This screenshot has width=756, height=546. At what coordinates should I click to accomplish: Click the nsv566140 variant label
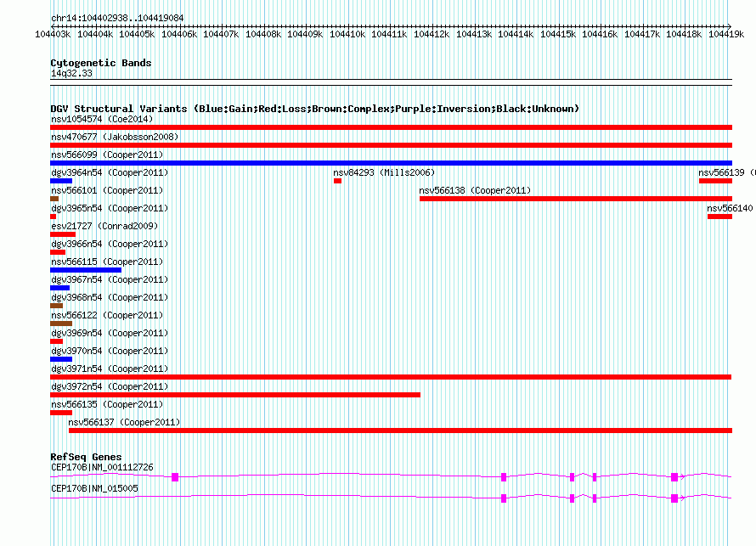[730, 208]
